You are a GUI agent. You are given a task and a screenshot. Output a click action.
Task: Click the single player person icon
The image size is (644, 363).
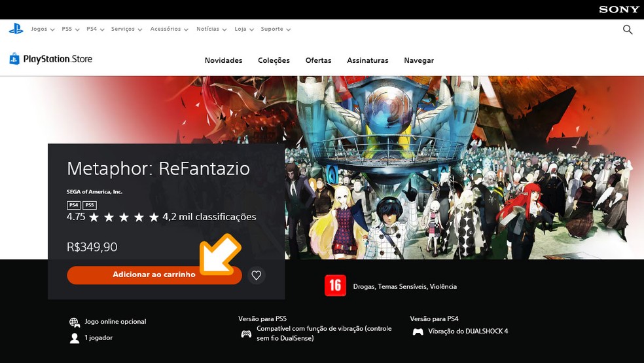[75, 338]
